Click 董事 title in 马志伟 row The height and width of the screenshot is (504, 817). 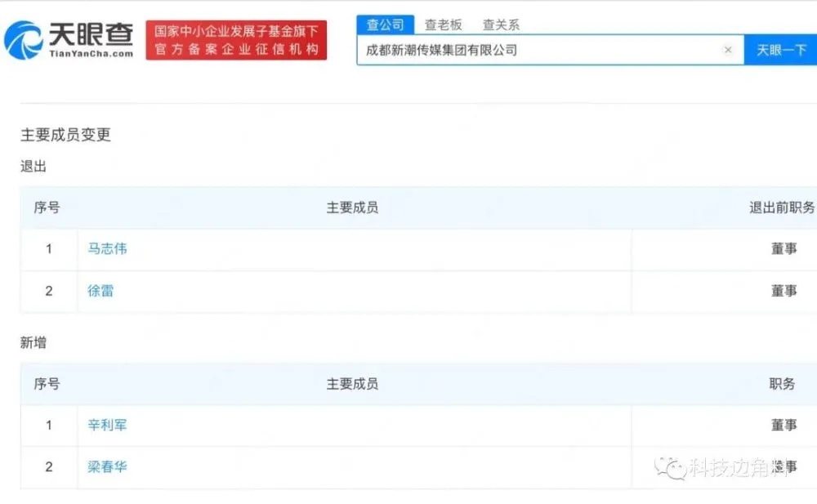[784, 248]
